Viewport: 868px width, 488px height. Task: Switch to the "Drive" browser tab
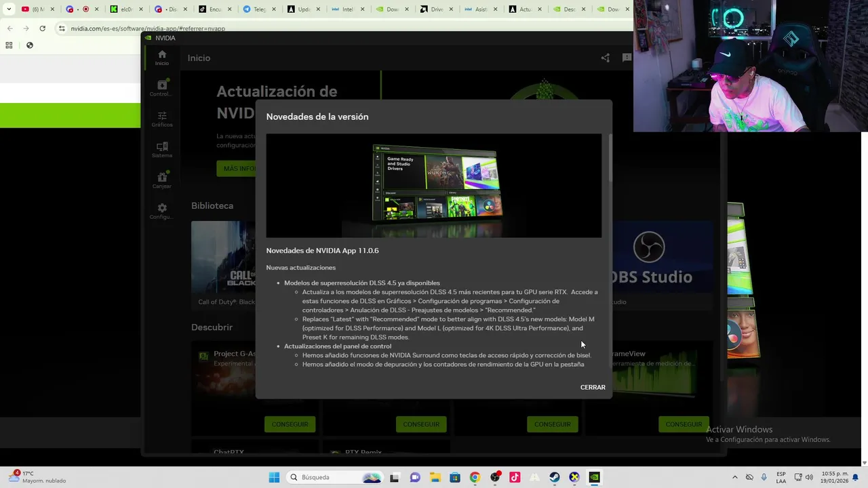click(x=435, y=9)
